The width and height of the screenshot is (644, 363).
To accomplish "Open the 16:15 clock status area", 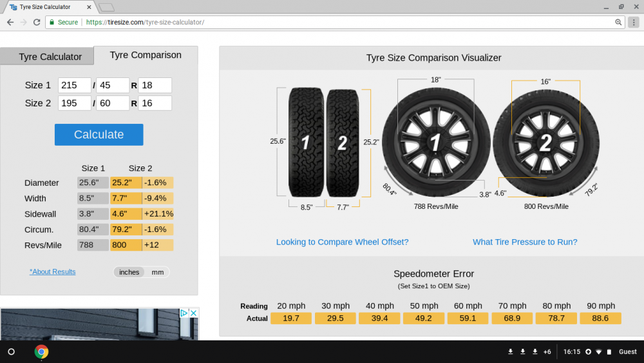I will (x=572, y=352).
